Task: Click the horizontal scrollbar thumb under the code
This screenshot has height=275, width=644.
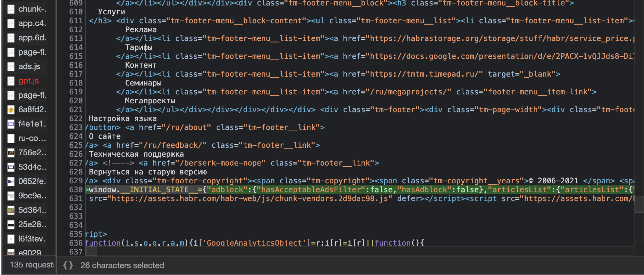Action: pyautogui.click(x=92, y=251)
